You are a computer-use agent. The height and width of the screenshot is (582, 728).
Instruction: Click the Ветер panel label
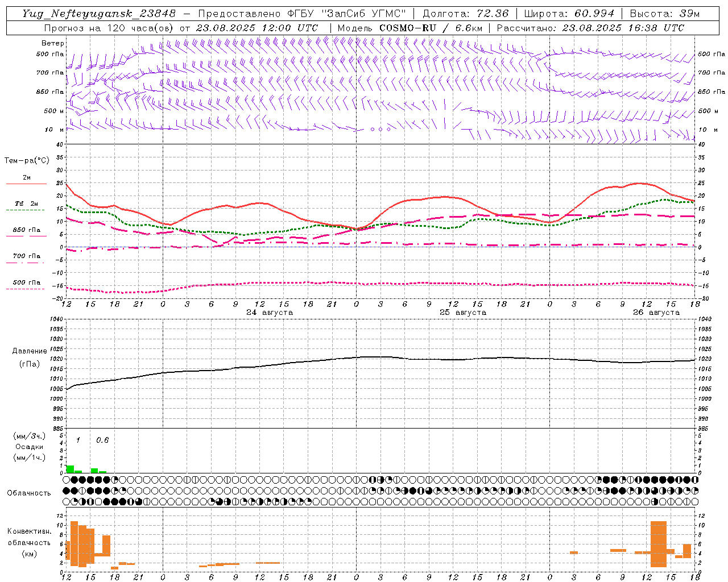(x=52, y=43)
